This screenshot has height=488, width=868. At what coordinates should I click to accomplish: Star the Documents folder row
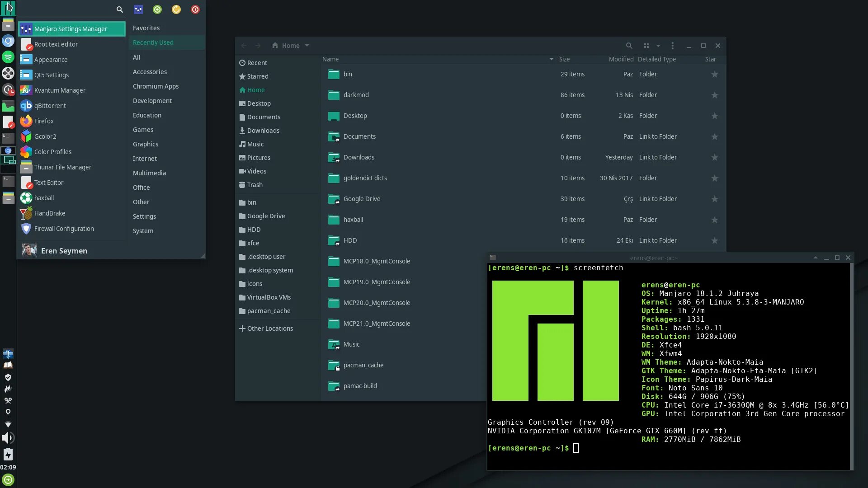tap(714, 136)
